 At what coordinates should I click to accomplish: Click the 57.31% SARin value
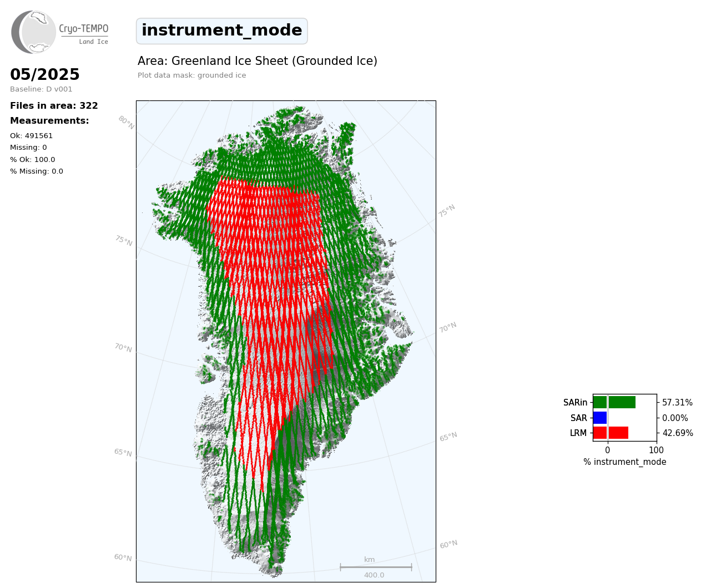[x=677, y=403]
